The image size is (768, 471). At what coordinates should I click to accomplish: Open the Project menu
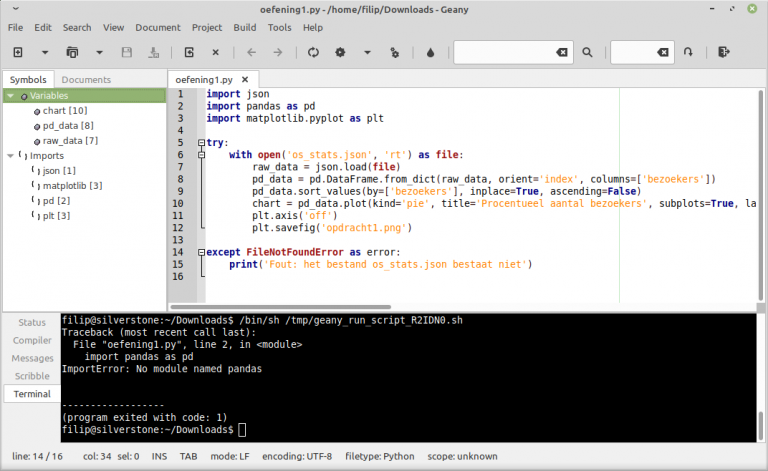point(207,27)
